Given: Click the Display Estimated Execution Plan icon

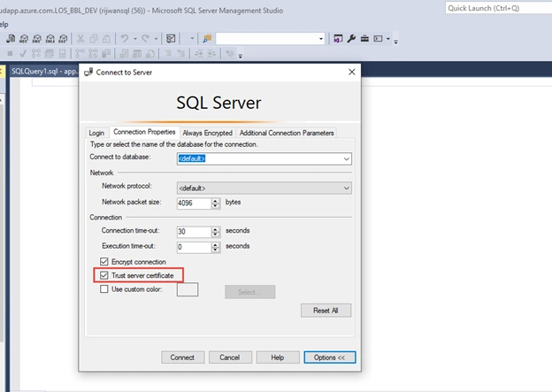Looking at the screenshot, I should pyautogui.click(x=36, y=53).
